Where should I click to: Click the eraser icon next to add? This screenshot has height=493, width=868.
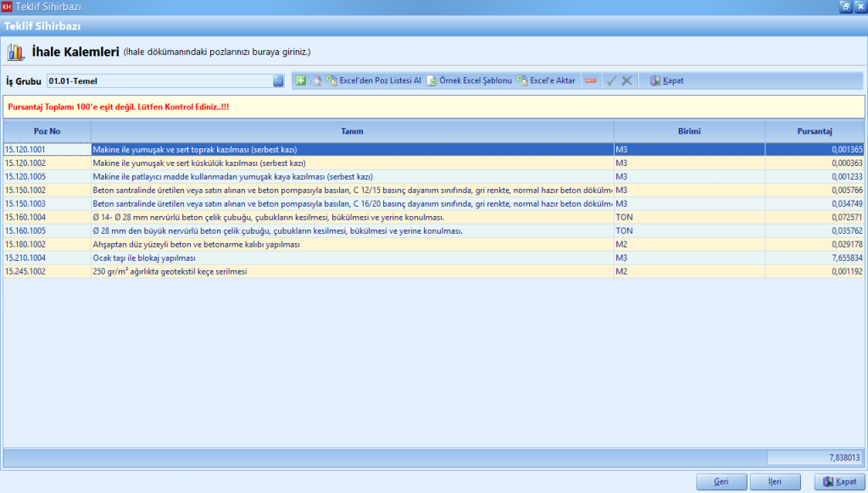pos(315,80)
